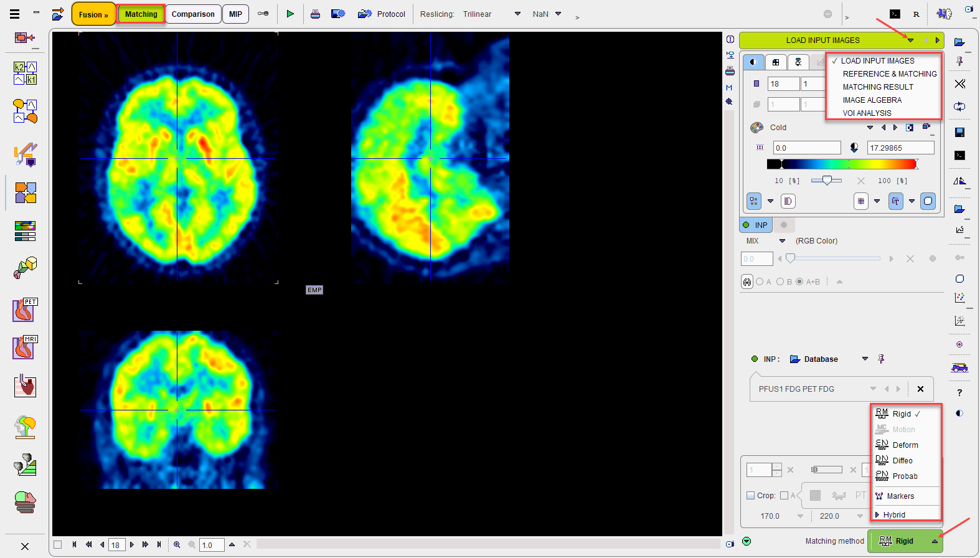This screenshot has height=558, width=980.
Task: Go to next slice arrow in bottom bar
Action: pos(131,544)
